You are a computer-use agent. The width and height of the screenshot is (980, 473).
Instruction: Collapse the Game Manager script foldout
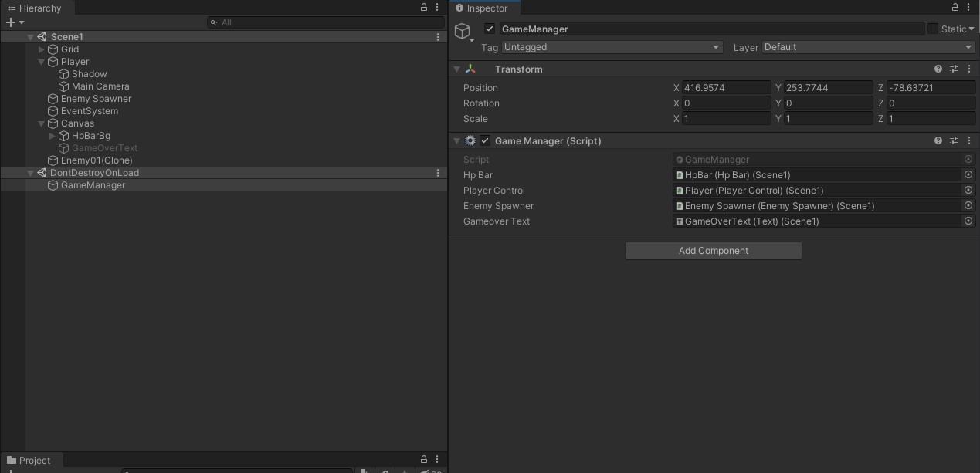(457, 140)
